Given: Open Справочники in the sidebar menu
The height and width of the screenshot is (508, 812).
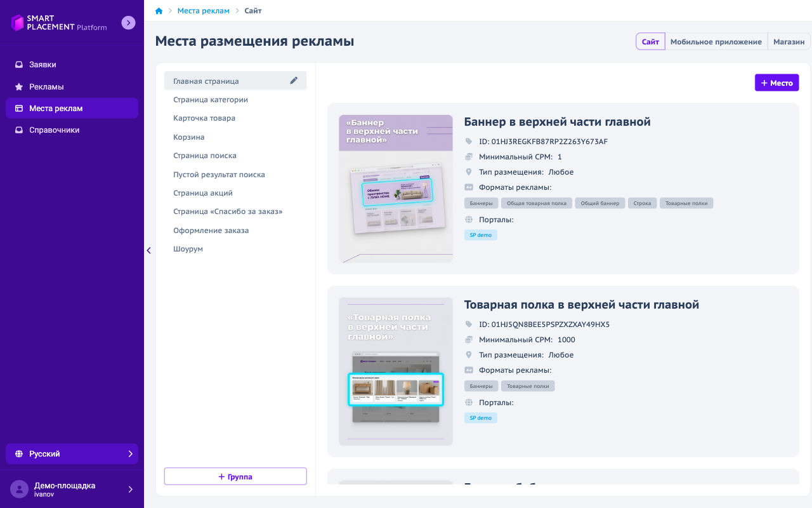Looking at the screenshot, I should tap(72, 130).
